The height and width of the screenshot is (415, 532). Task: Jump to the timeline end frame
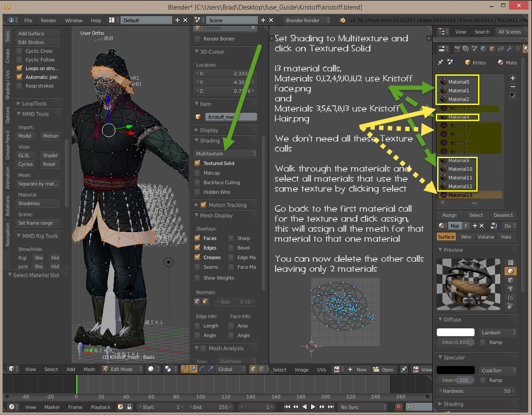click(331, 407)
